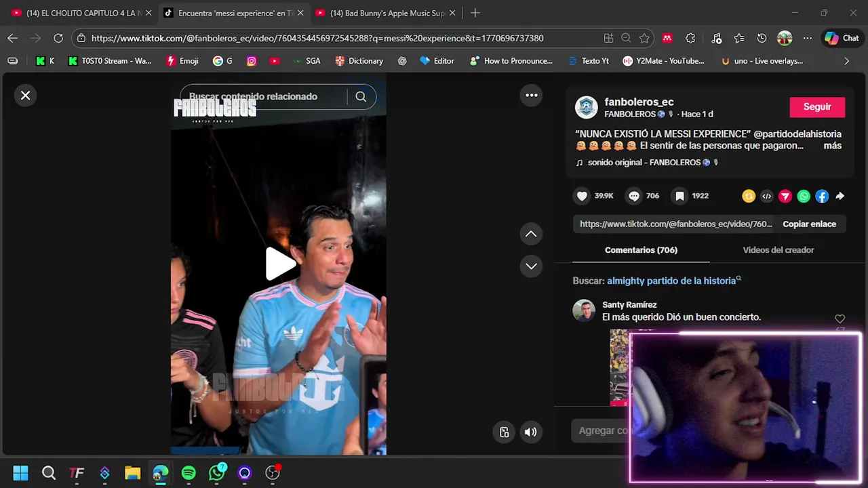Switch to 'EL CHOLITO CAPITULO 4' browser tab
Viewport: 868px width, 488px height.
pyautogui.click(x=82, y=13)
